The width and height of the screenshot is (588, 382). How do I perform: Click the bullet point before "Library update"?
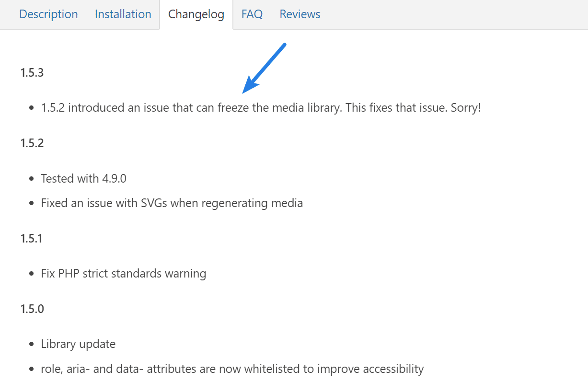[32, 345]
